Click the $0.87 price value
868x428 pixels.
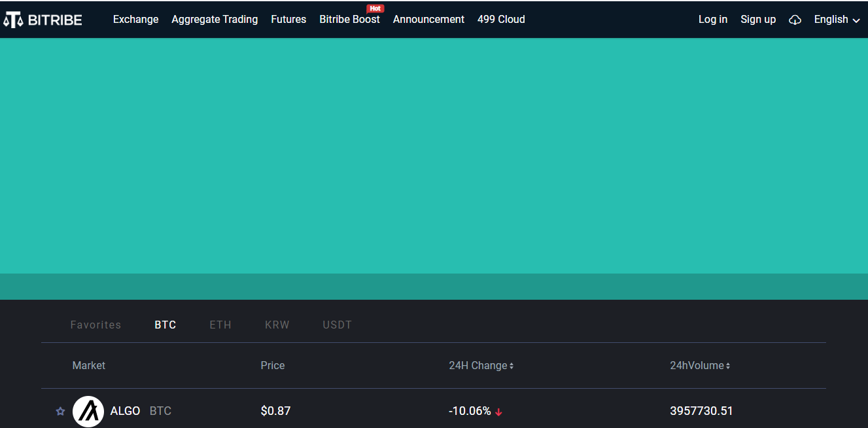[275, 411]
